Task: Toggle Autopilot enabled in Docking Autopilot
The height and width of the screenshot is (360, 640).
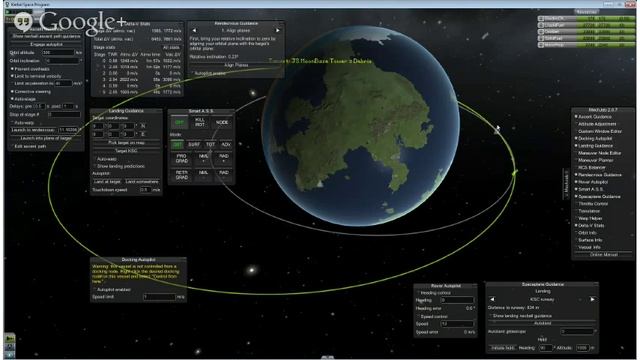Action: [x=112, y=289]
